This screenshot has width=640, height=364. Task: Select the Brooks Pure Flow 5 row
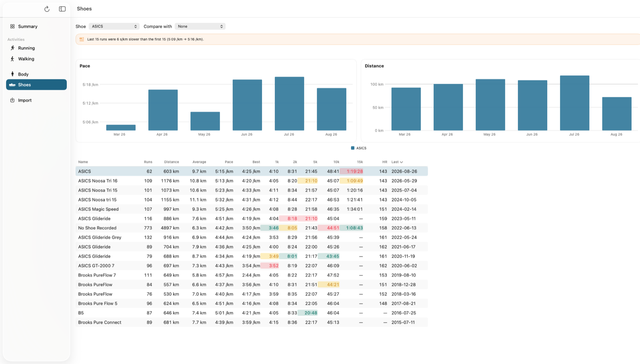(x=252, y=304)
